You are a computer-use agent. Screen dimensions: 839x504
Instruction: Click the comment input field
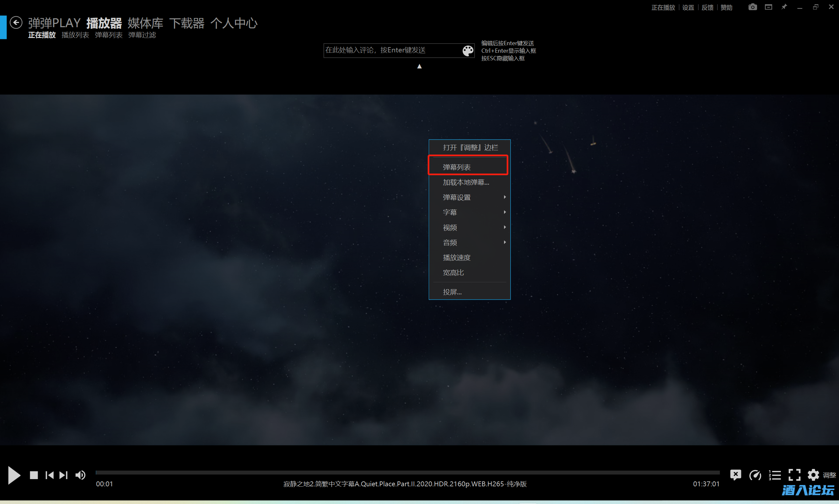click(391, 50)
